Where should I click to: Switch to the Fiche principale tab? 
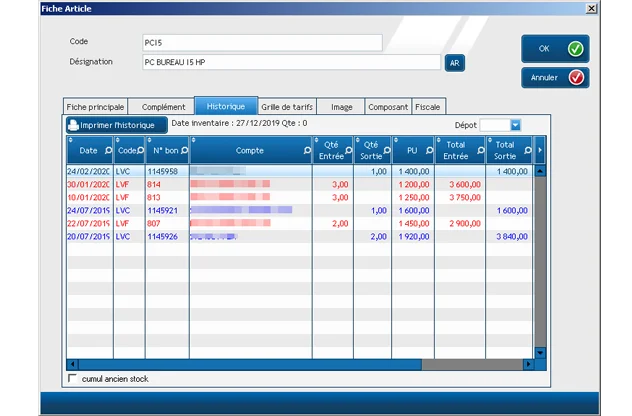[95, 106]
